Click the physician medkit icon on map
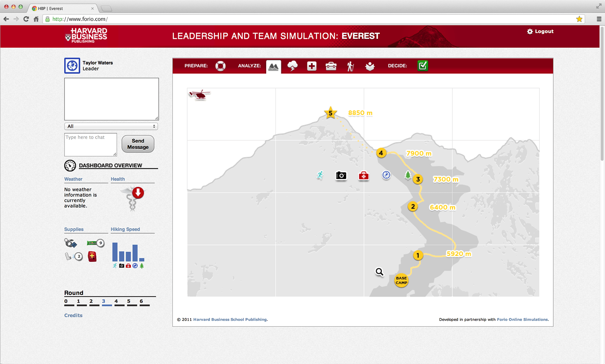Screen dimensions: 605x364 pyautogui.click(x=363, y=176)
